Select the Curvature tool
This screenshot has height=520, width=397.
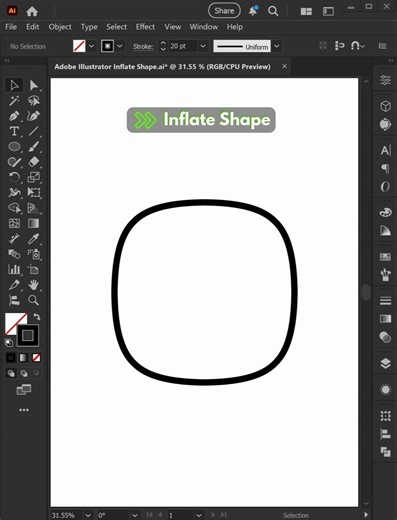click(x=34, y=116)
